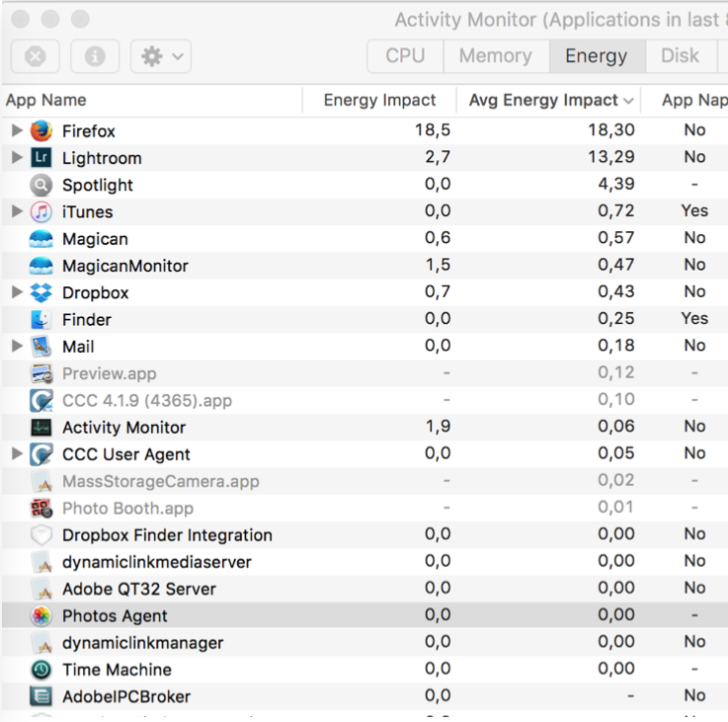This screenshot has width=728, height=722.
Task: Click the Adobe QT32 Server icon
Action: 41,589
